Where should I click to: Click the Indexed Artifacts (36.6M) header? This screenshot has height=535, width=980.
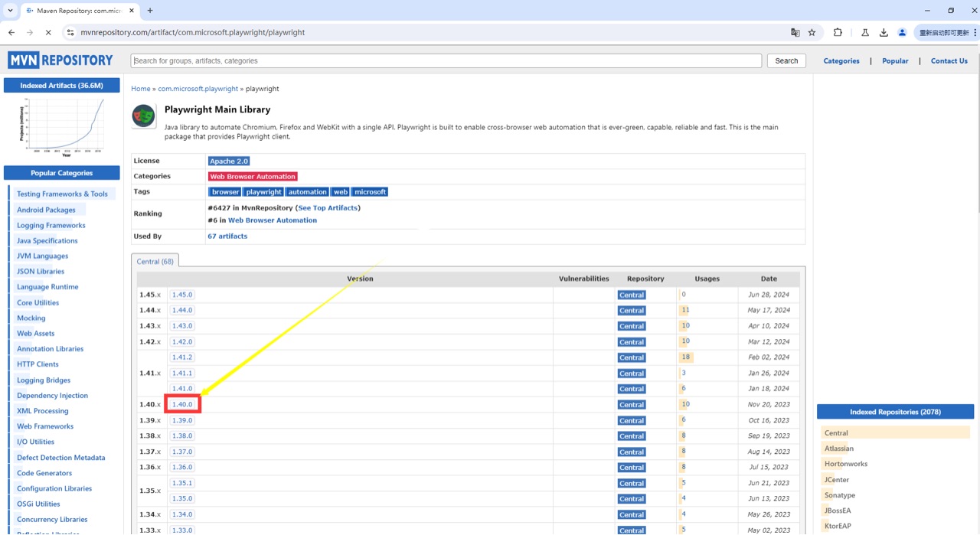61,86
